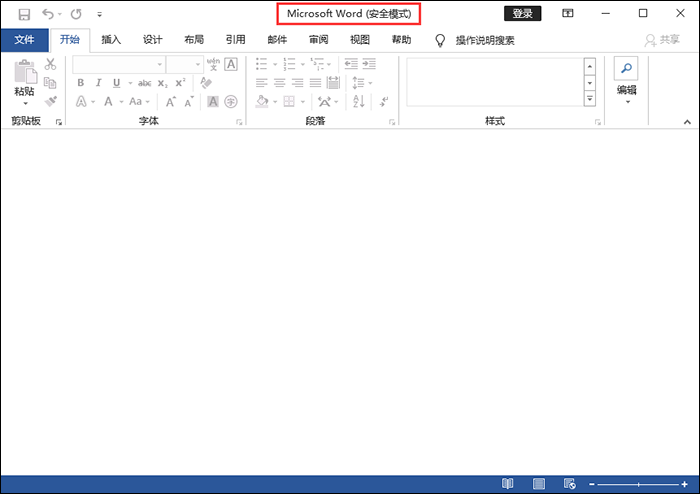Toggle superscript formatting
Viewport: 700px width, 494px height.
point(180,83)
